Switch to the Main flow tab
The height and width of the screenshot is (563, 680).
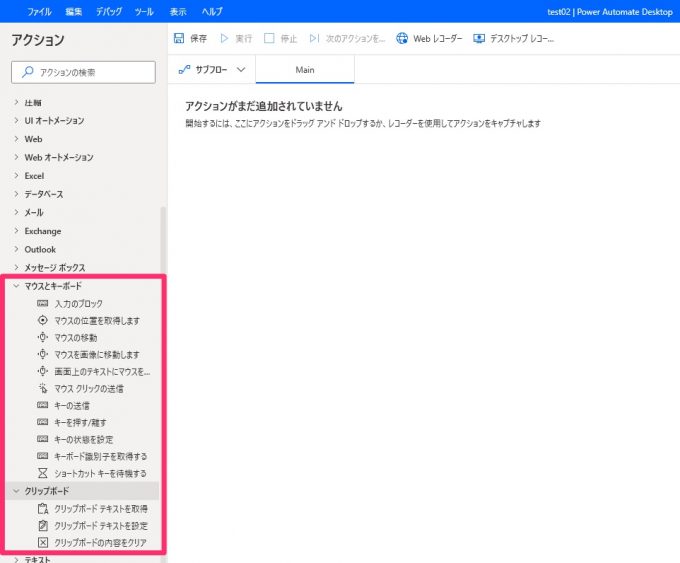click(305, 69)
